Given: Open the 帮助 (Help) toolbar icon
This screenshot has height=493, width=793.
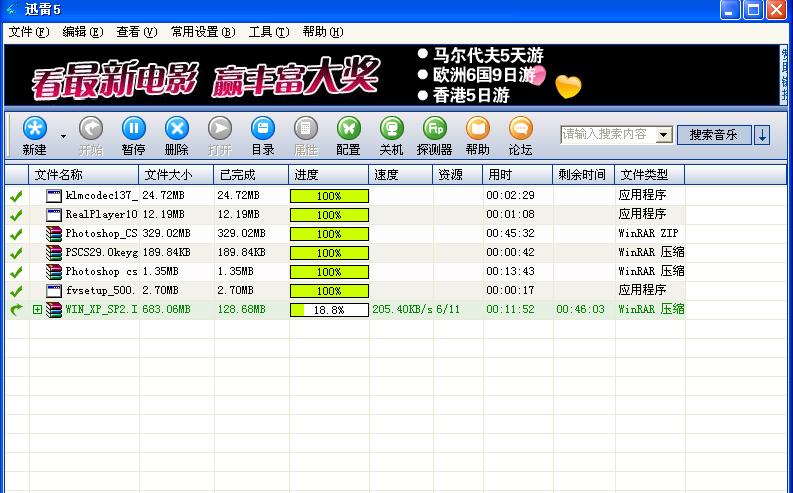Looking at the screenshot, I should pos(478,128).
